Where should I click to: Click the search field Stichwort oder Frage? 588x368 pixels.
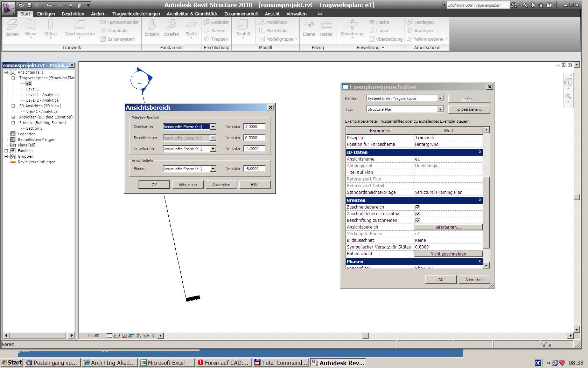[x=478, y=5]
